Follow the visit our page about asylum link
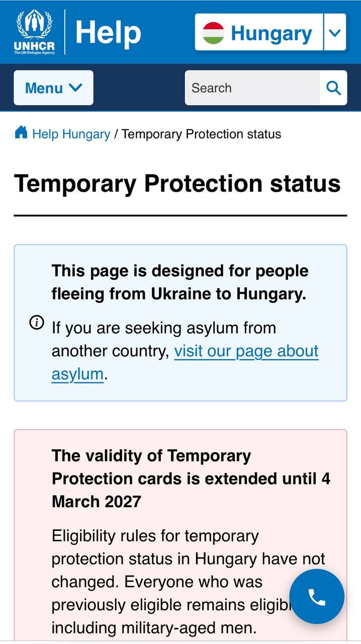The height and width of the screenshot is (644, 361). pos(185,363)
